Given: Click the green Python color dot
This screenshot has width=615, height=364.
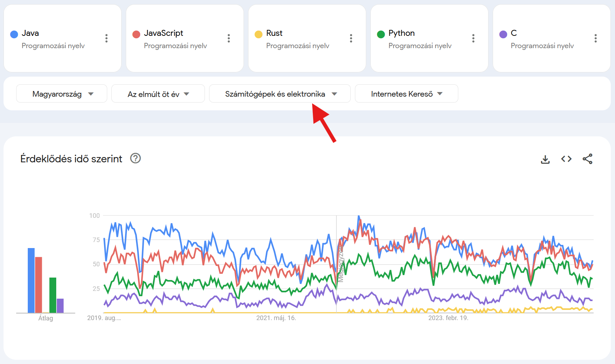Looking at the screenshot, I should coord(381,34).
